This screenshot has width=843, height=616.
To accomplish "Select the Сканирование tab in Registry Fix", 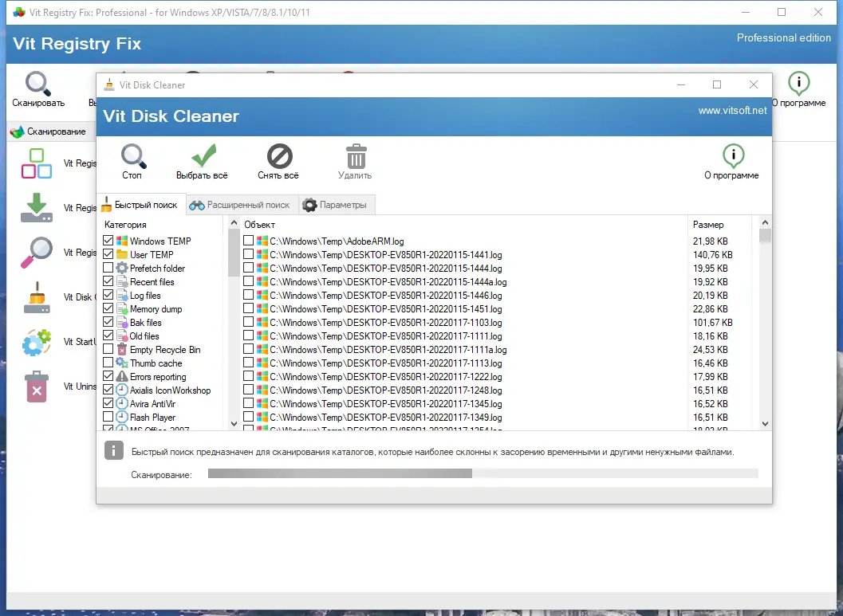I will click(x=51, y=131).
